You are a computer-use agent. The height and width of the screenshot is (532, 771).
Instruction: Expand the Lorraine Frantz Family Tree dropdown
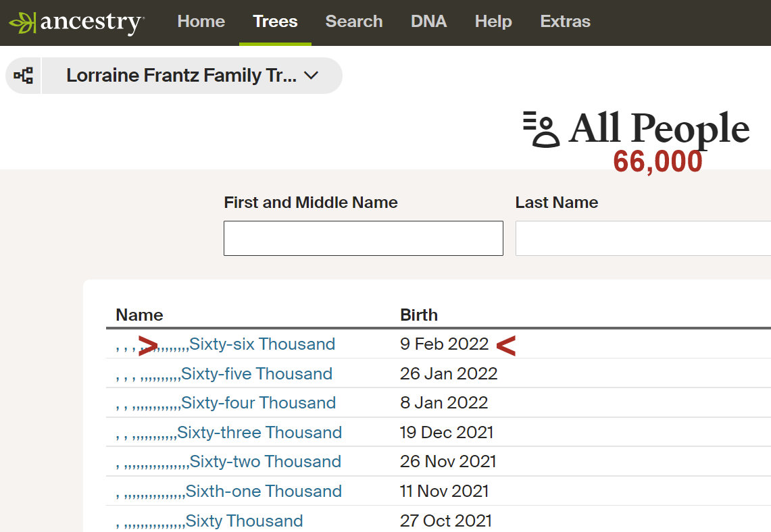(193, 76)
